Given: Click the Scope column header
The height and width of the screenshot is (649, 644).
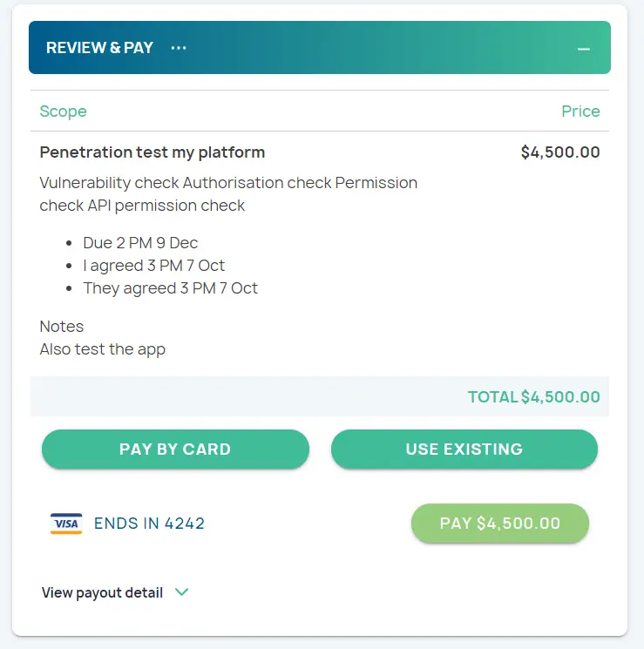Looking at the screenshot, I should (x=63, y=112).
